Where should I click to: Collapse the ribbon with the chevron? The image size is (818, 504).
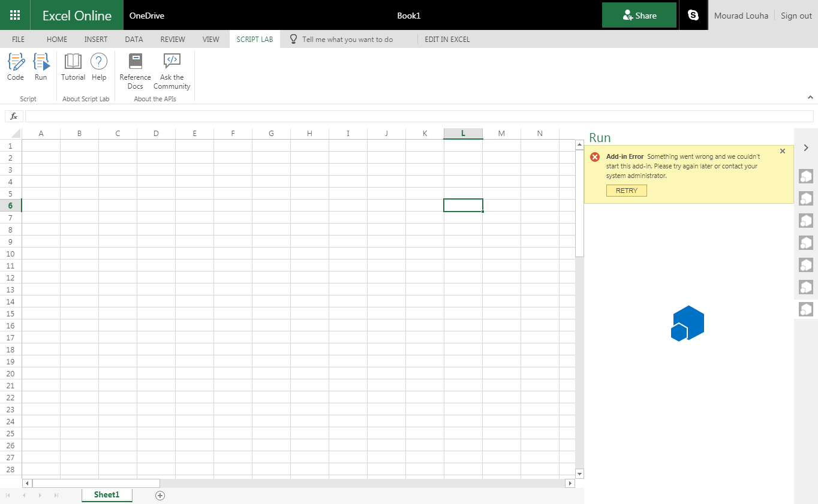point(810,96)
